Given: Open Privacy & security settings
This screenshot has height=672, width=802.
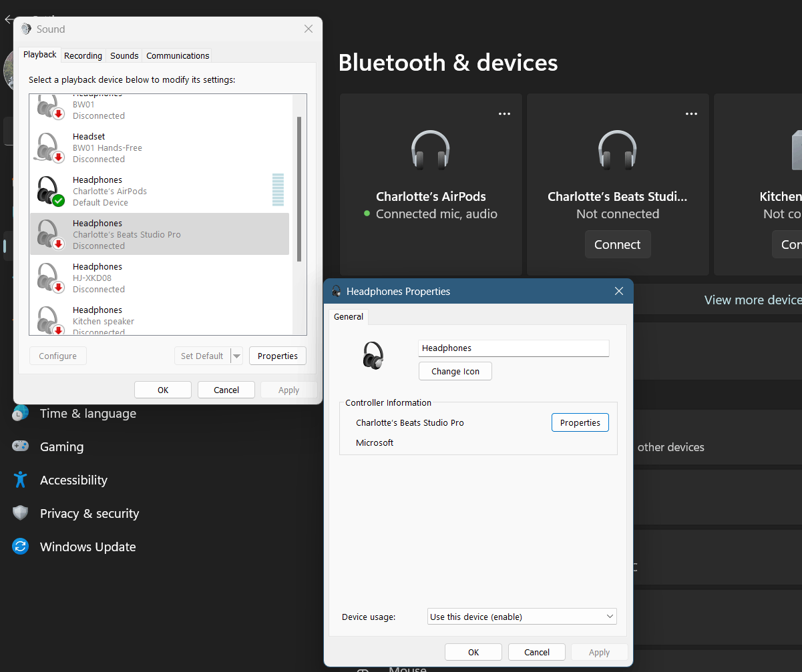Looking at the screenshot, I should (x=89, y=513).
